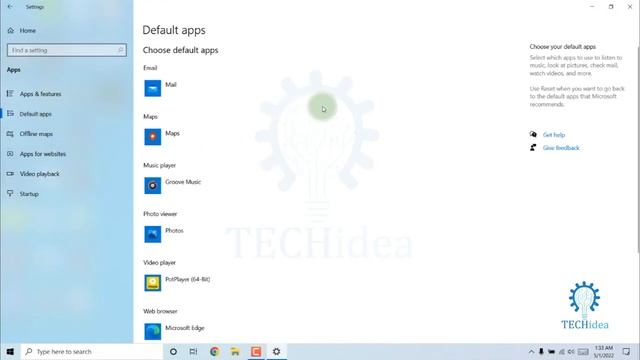640x360 pixels.
Task: Click the Apps & features sidebar icon
Action: tap(10, 94)
